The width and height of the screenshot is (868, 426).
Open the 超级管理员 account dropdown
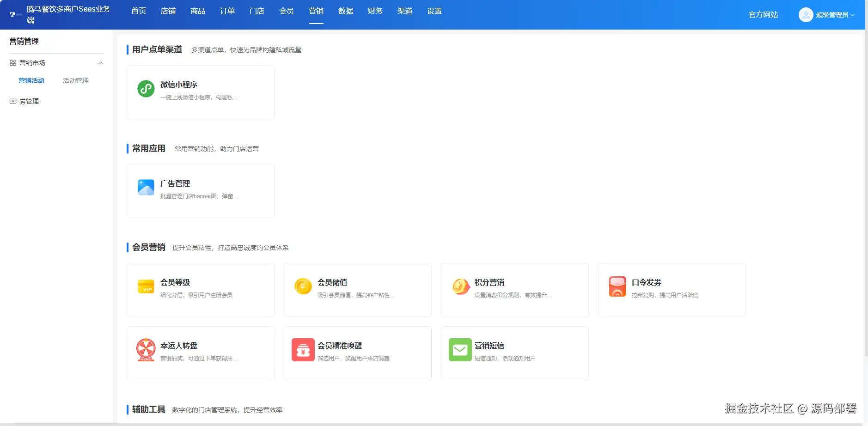point(836,15)
